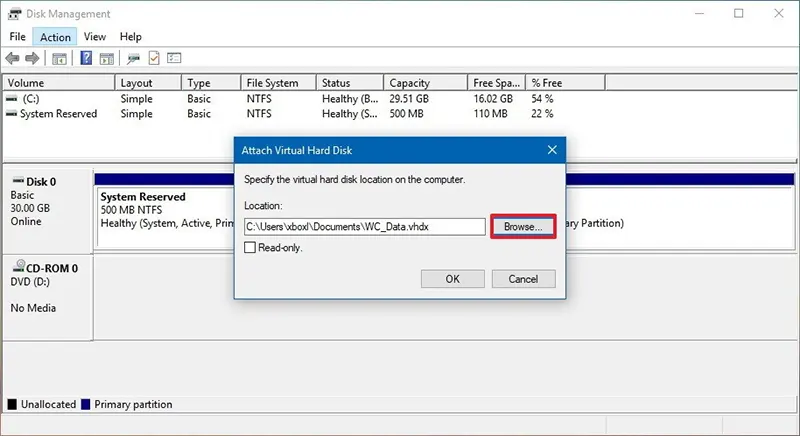This screenshot has height=436, width=800.
Task: Open the Settings checklist toolbar icon
Action: 174,58
